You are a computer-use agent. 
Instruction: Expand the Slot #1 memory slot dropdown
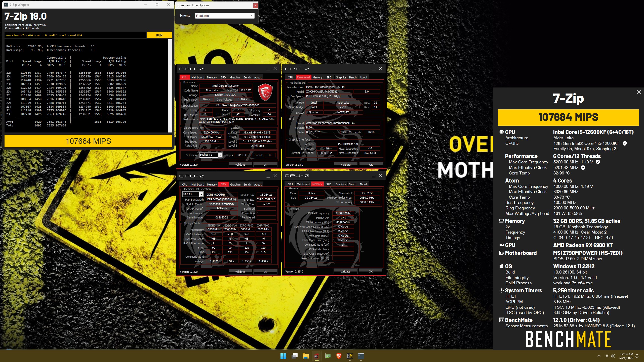[202, 194]
